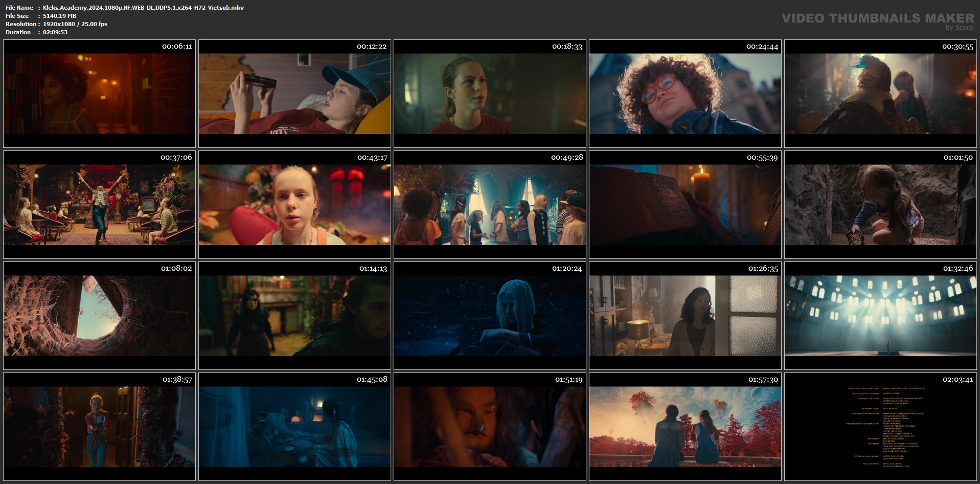This screenshot has height=484, width=980.
Task: Select the lit dome hall frame 01:32:46
Action: tap(880, 316)
